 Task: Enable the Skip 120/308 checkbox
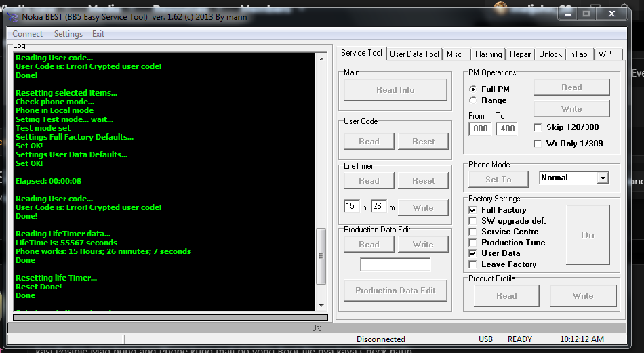(x=538, y=127)
